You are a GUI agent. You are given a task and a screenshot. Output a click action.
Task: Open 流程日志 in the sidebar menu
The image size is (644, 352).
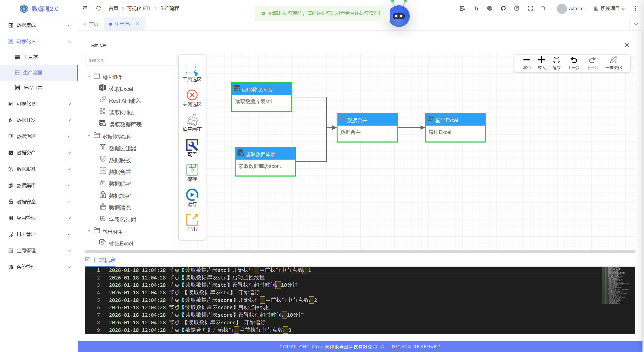pyautogui.click(x=33, y=88)
